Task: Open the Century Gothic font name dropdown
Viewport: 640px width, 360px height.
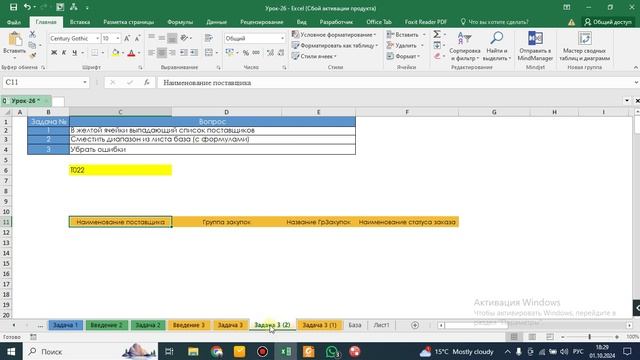Action: point(98,38)
